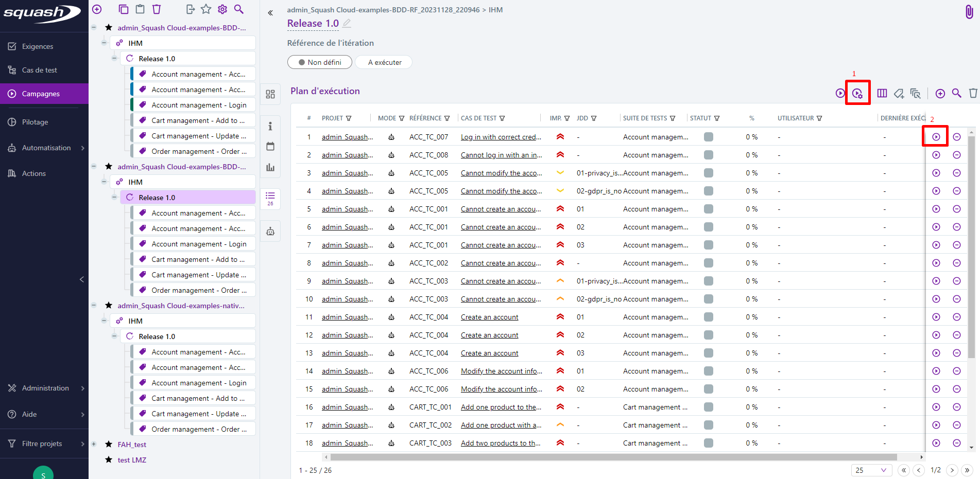The height and width of the screenshot is (479, 980).
Task: Filter the RÉFÉRENCE column
Action: (447, 118)
